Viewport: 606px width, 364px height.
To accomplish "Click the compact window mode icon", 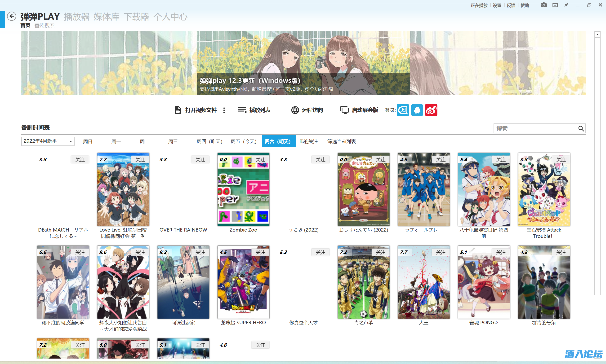I will pos(555,5).
